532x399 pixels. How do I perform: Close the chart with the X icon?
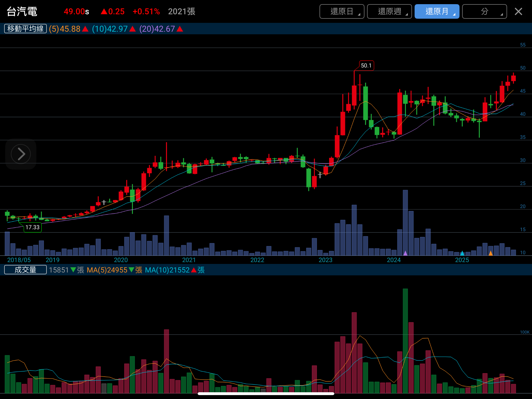point(518,11)
